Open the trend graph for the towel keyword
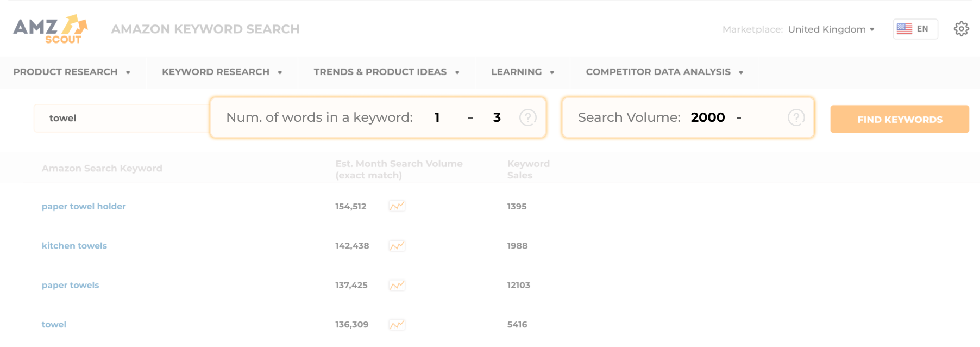Image resolution: width=980 pixels, height=347 pixels. [397, 324]
